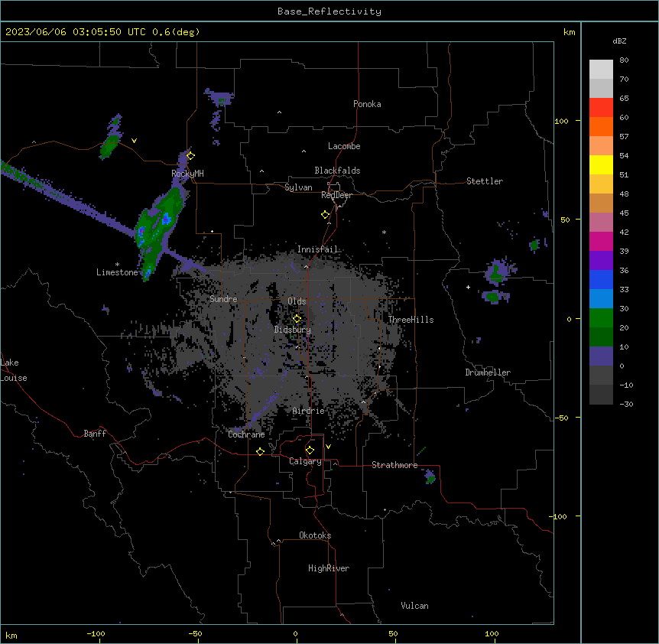Click the HighRiver label
The width and height of the screenshot is (659, 644).
329,568
